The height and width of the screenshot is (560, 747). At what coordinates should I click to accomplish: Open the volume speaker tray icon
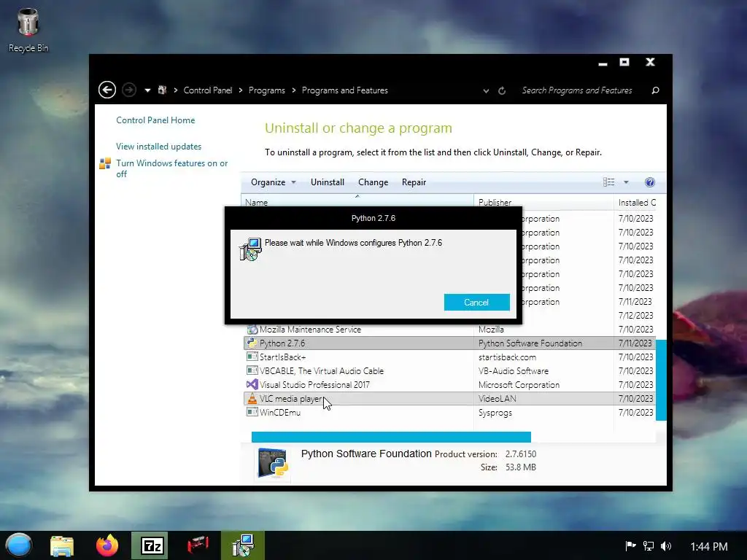[x=666, y=545]
